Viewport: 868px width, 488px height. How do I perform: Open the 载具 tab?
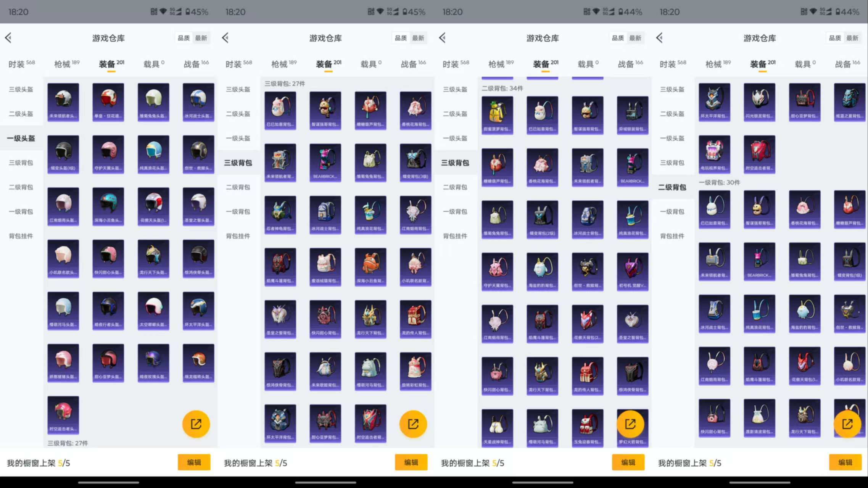(153, 63)
